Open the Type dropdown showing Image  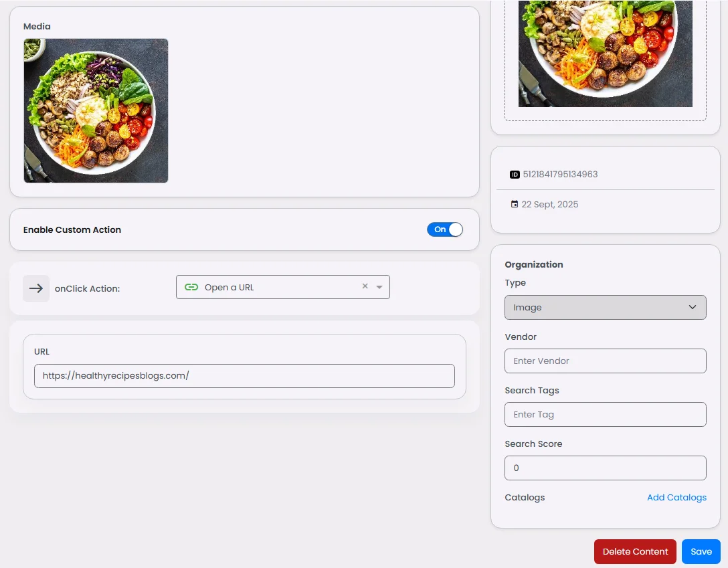[606, 307]
